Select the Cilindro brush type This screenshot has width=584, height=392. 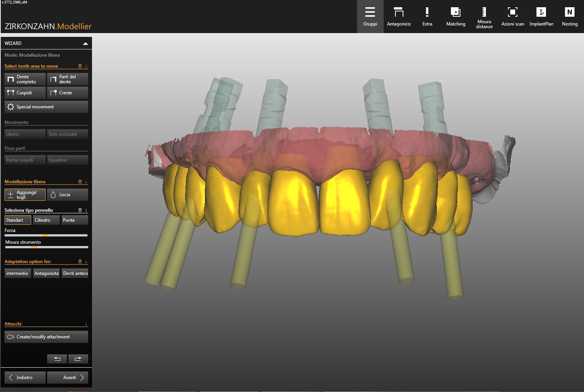click(x=46, y=220)
